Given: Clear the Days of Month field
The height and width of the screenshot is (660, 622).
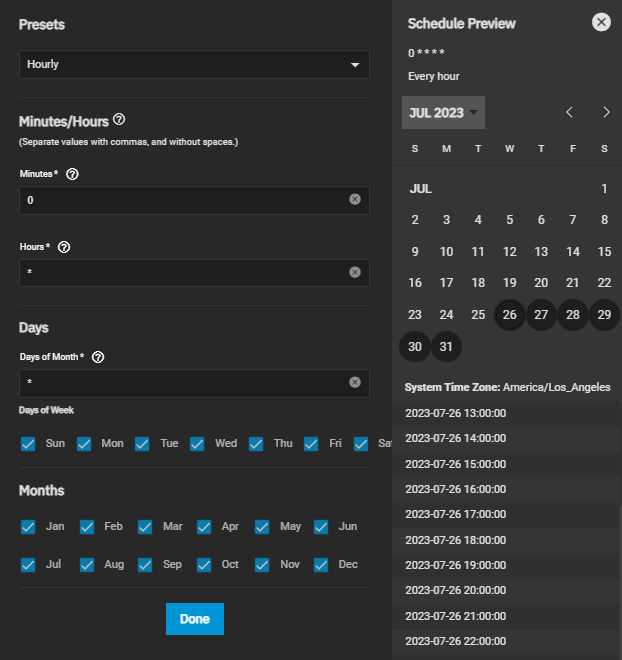Looking at the screenshot, I should click(x=355, y=383).
